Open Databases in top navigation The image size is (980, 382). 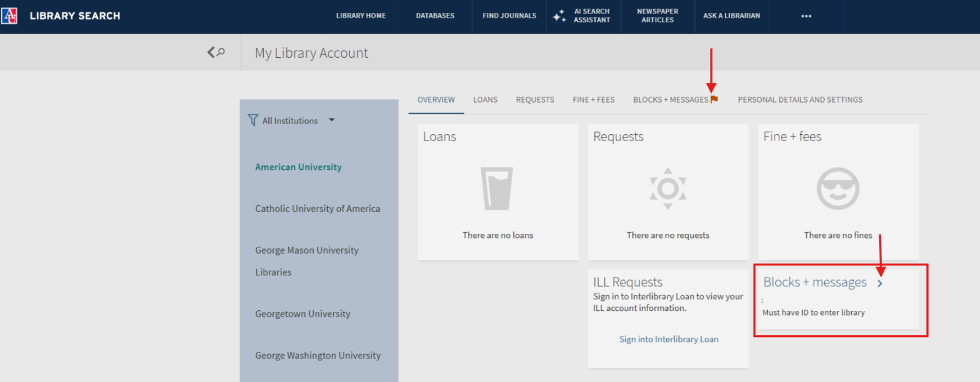(435, 16)
